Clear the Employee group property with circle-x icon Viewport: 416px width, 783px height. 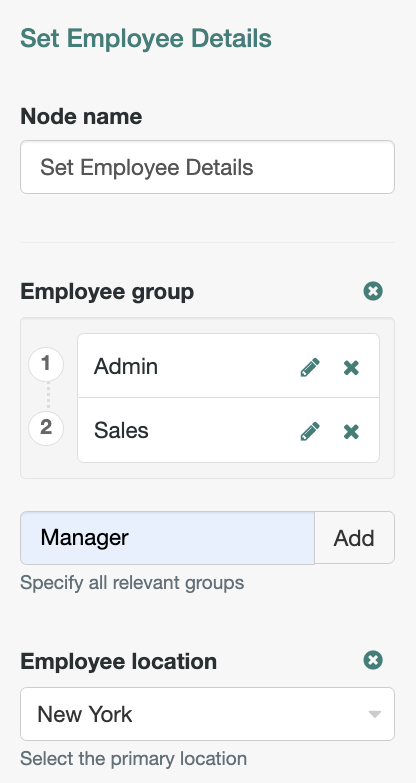[x=373, y=291]
